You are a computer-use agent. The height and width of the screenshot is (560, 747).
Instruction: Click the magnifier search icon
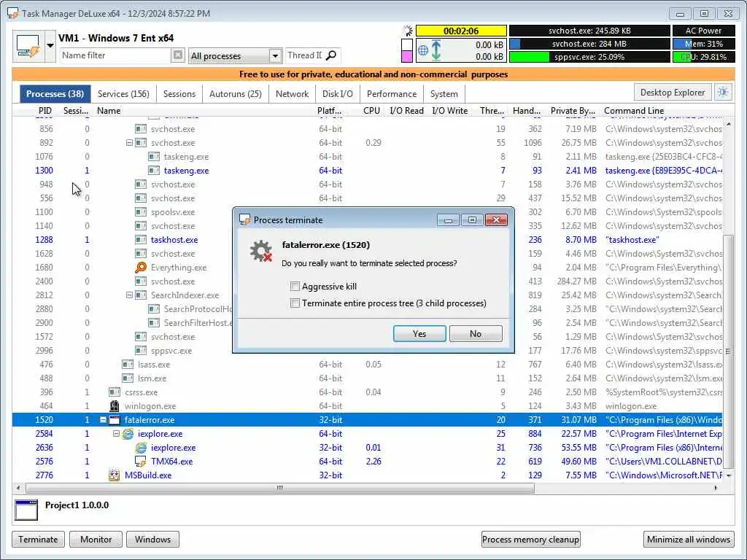(331, 55)
